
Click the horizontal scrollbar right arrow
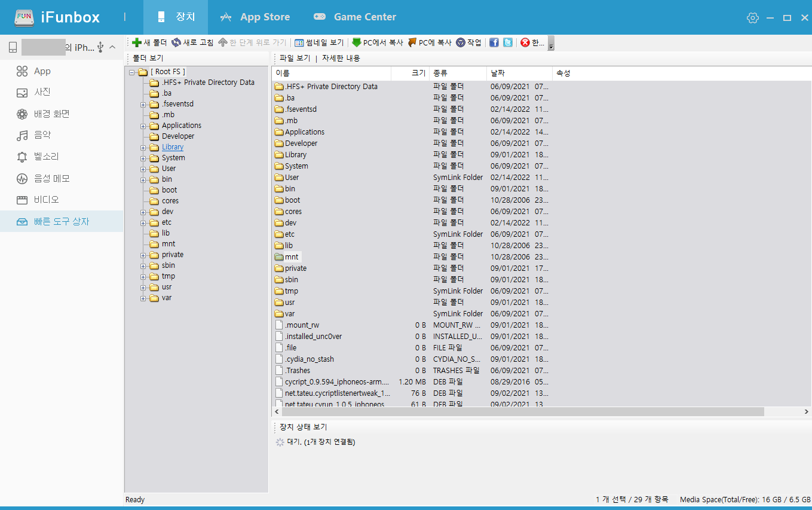[807, 412]
